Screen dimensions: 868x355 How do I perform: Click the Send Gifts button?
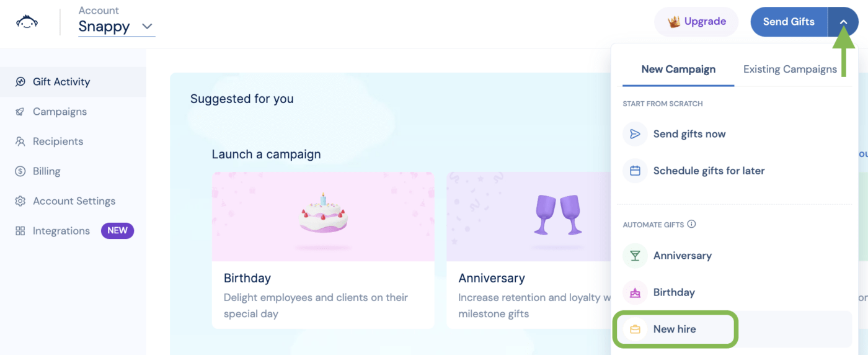tap(788, 22)
